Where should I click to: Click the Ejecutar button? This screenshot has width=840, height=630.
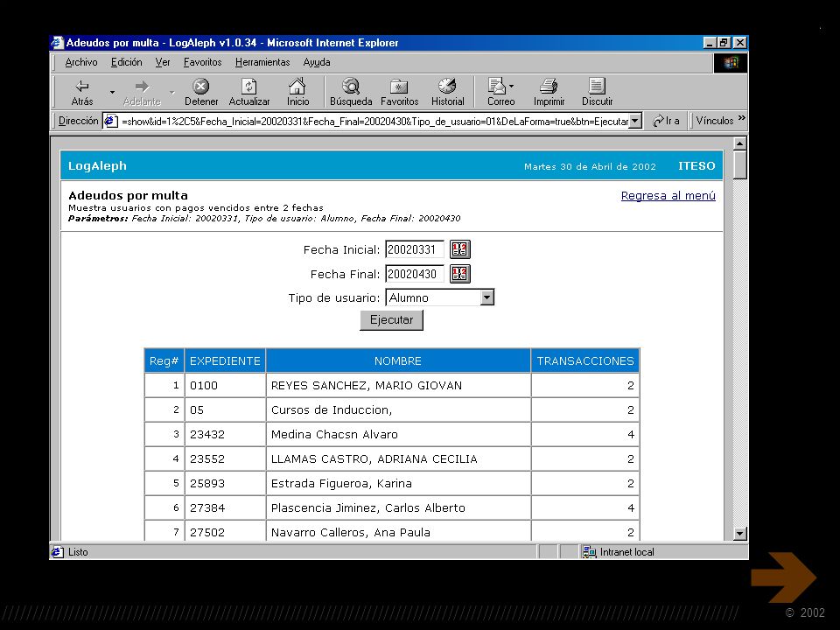392,320
